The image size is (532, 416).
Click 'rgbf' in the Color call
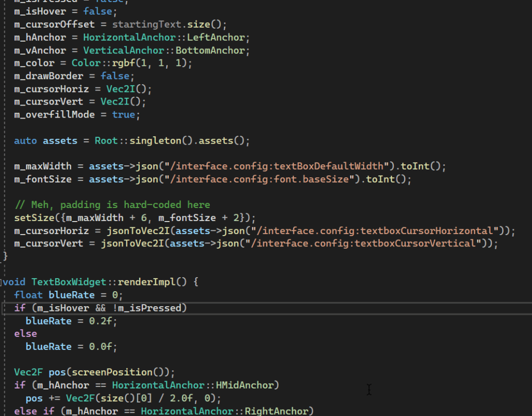click(124, 63)
